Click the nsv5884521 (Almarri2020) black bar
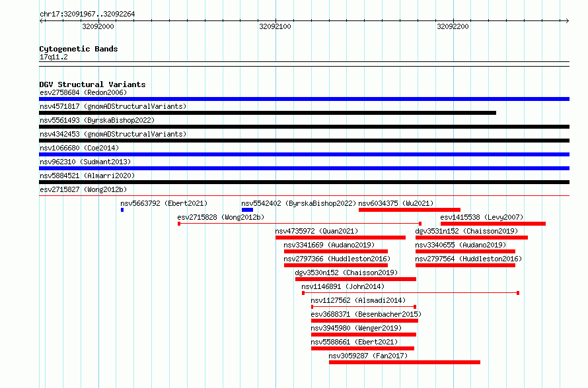The height and width of the screenshot is (388, 588). tap(304, 182)
